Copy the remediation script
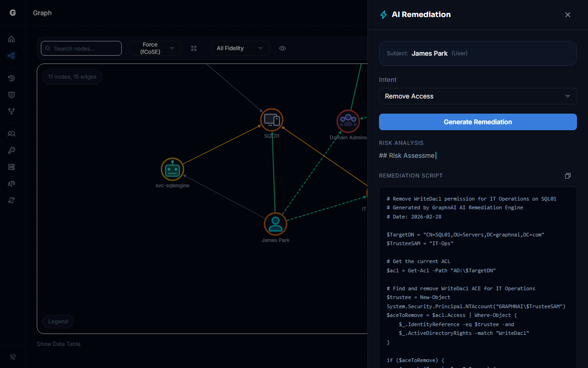The width and height of the screenshot is (588, 368). point(567,176)
